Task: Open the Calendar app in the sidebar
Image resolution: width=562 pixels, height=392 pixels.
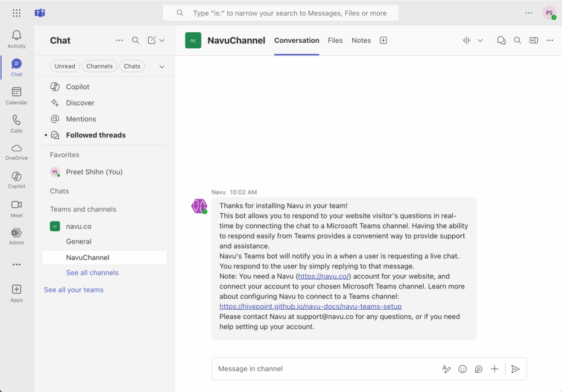Action: (x=16, y=96)
